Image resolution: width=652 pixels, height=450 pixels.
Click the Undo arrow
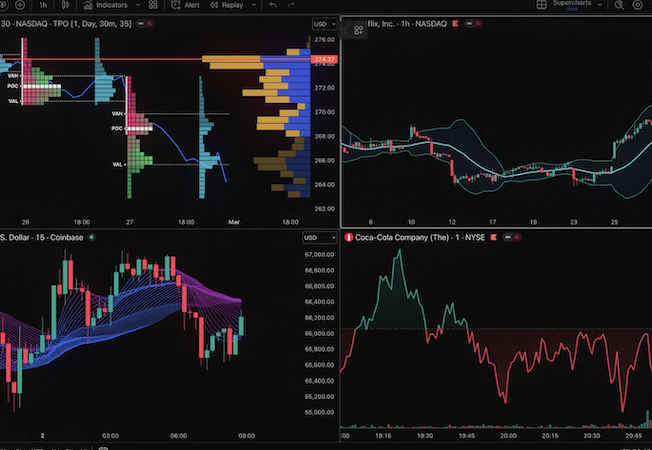click(x=273, y=5)
